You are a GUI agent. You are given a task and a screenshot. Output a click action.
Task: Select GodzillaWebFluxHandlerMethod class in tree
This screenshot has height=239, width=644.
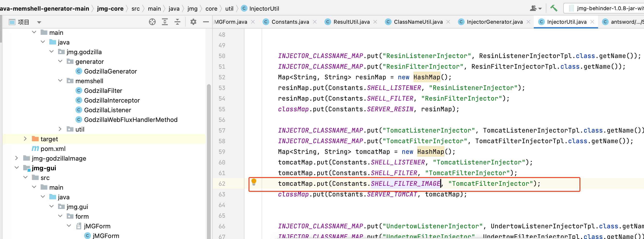point(131,120)
